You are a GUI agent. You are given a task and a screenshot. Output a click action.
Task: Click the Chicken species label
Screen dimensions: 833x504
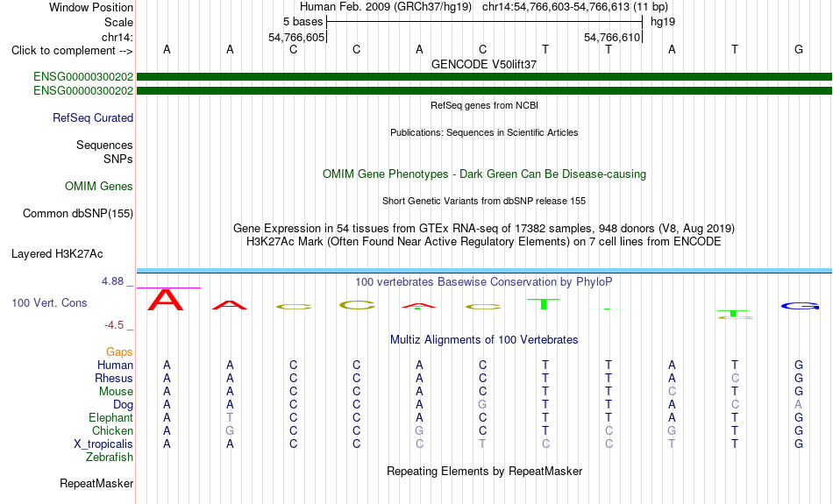tap(112, 430)
